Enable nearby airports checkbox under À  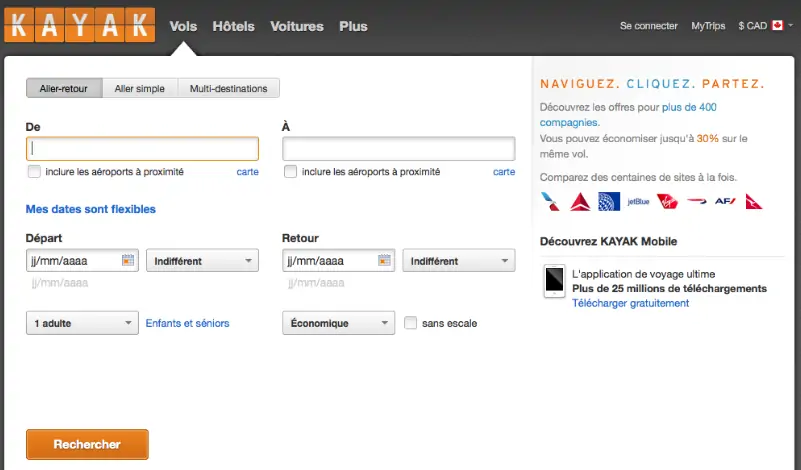[x=291, y=172]
